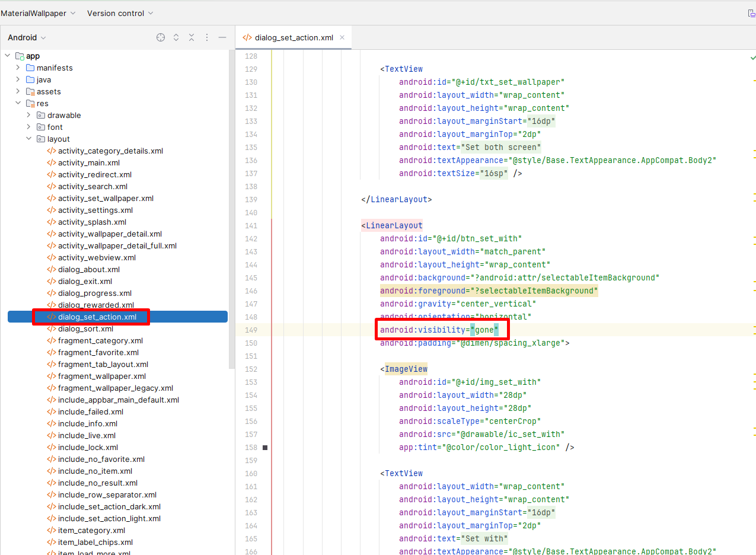
Task: Click the Expand All icon in project panel
Action: [x=176, y=37]
